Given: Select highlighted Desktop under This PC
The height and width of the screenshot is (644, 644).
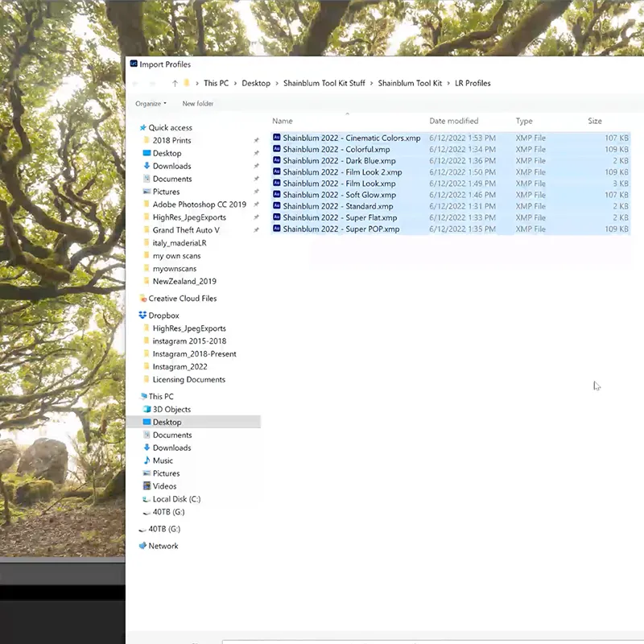Looking at the screenshot, I should coord(194,422).
